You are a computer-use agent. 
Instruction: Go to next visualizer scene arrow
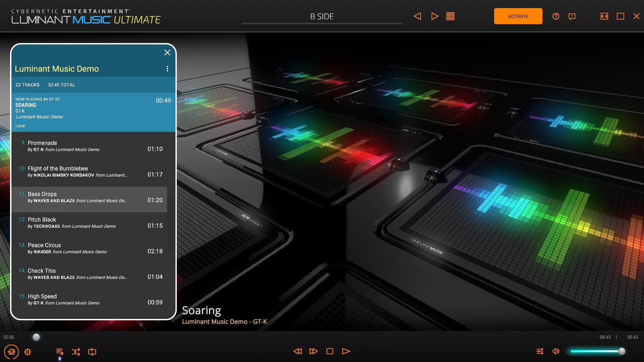click(435, 16)
